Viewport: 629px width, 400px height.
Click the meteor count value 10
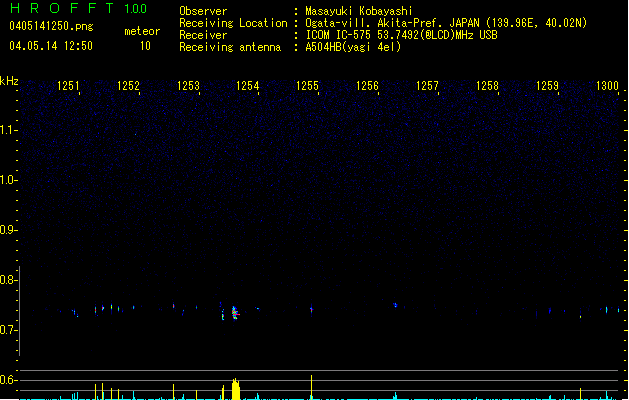[145, 46]
